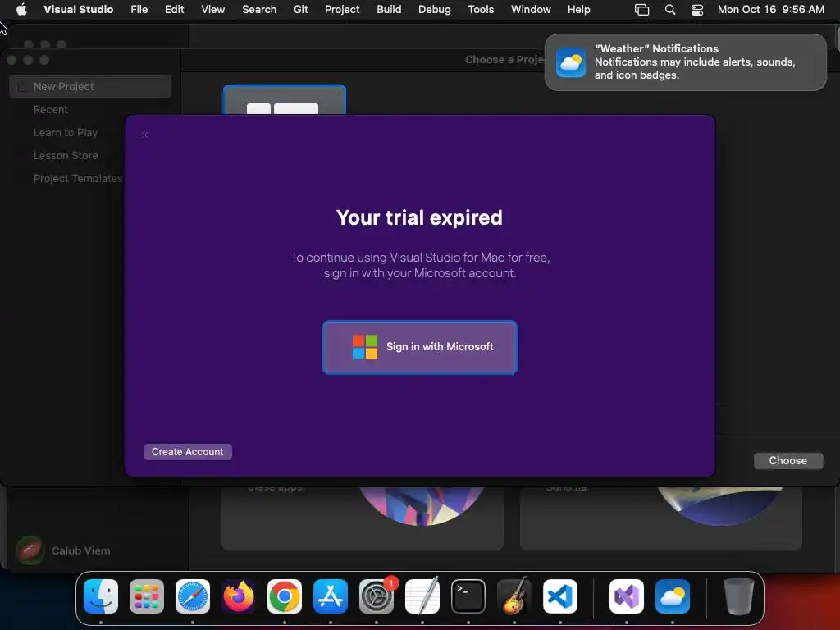Click the Microsoft logo on sign-in button
Screen dimensions: 840x630
pyautogui.click(x=365, y=347)
